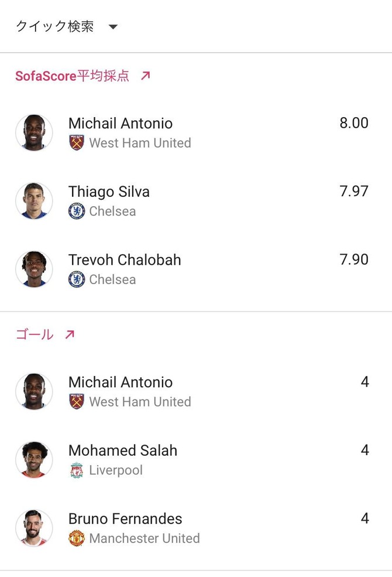Select Bruno Fernandes name in goals list
Viewport: 392px width, 577px height.
click(125, 518)
